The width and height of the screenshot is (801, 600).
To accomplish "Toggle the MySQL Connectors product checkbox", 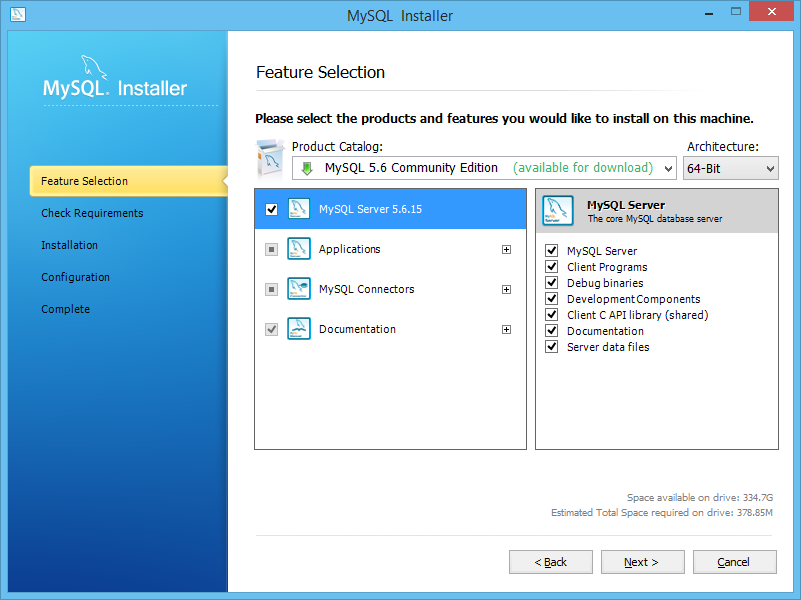I will pyautogui.click(x=272, y=290).
